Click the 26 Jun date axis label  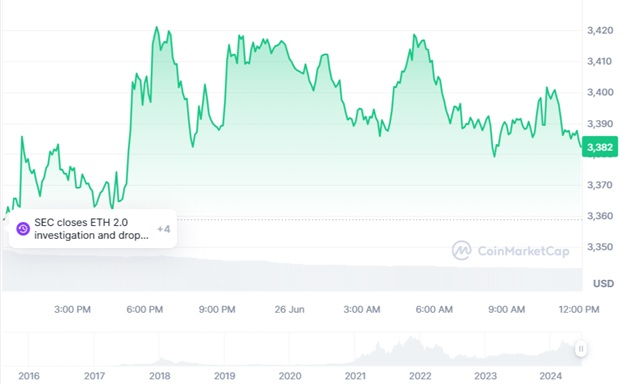pyautogui.click(x=289, y=309)
